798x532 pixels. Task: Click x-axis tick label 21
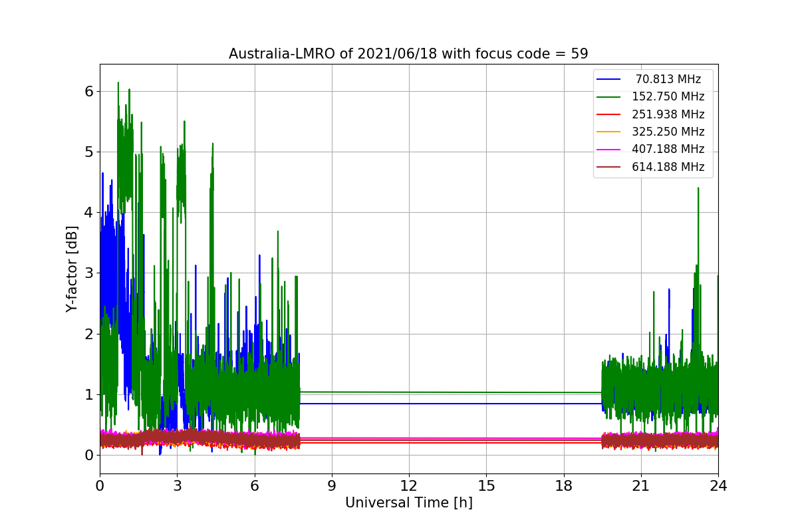[x=640, y=486]
